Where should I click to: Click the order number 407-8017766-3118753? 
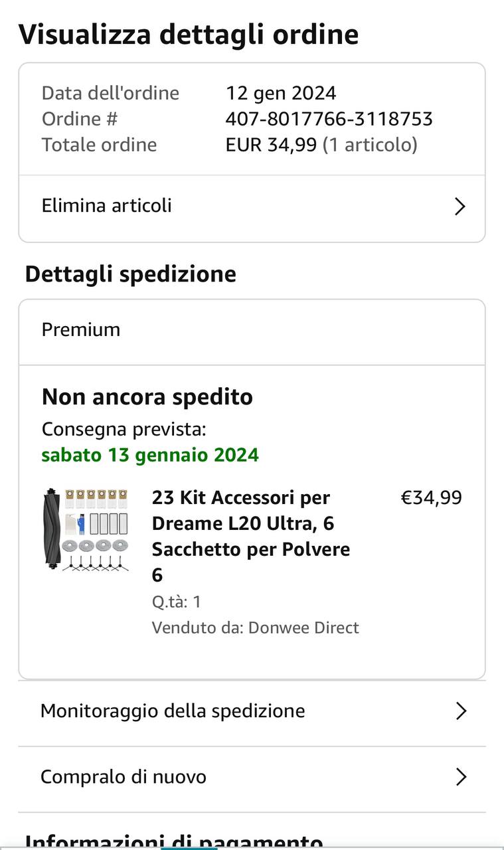329,119
